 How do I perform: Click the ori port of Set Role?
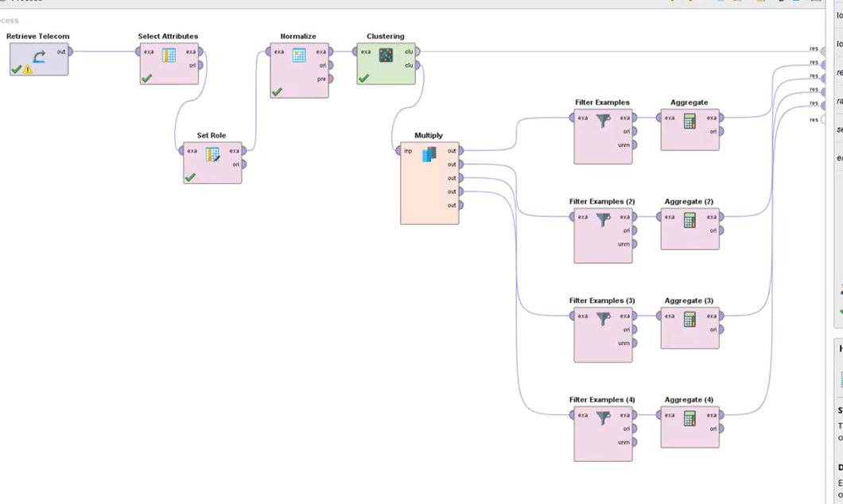243,165
